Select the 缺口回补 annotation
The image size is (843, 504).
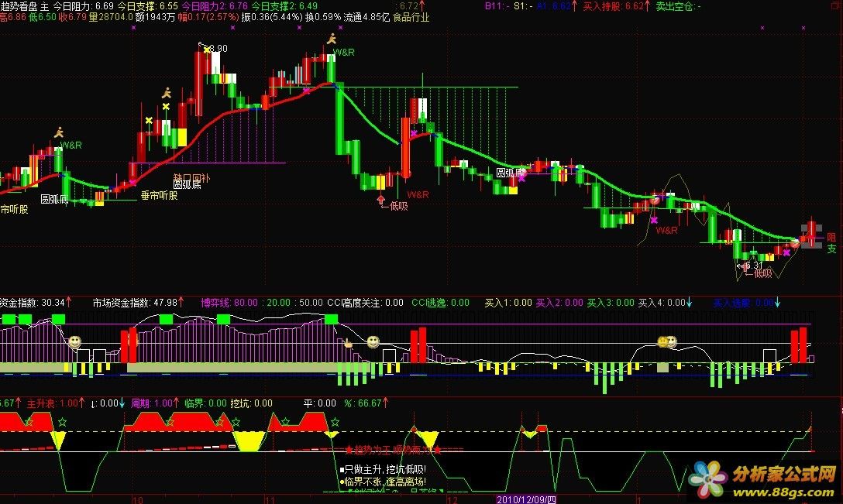[192, 177]
